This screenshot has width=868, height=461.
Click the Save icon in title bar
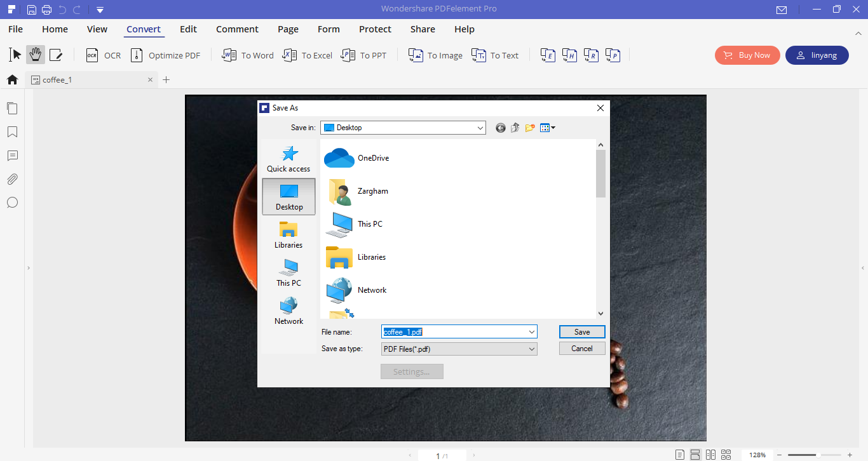[32, 10]
